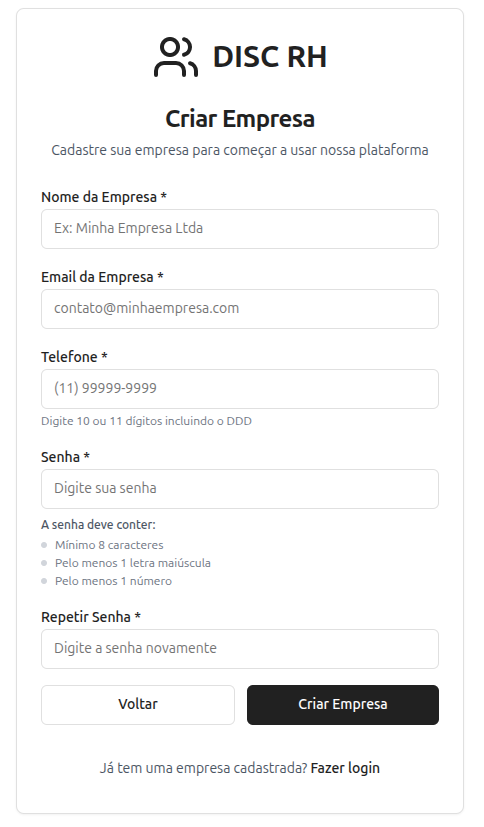Click the Pelo menos 1 número requirement
The image size is (484, 827).
[113, 581]
